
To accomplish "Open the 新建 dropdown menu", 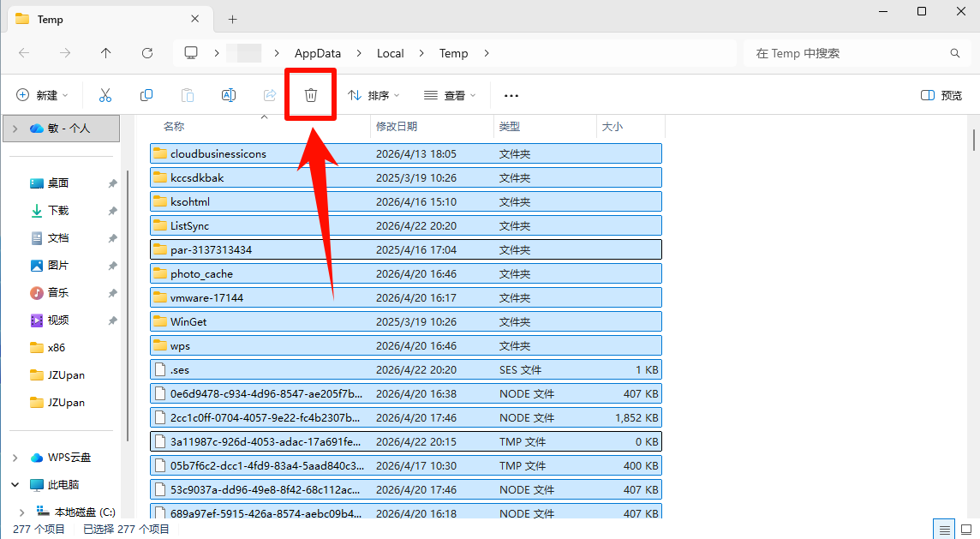I will [x=42, y=95].
